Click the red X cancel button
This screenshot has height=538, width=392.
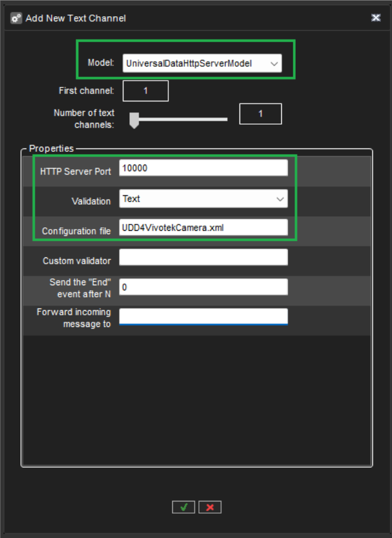coord(210,507)
